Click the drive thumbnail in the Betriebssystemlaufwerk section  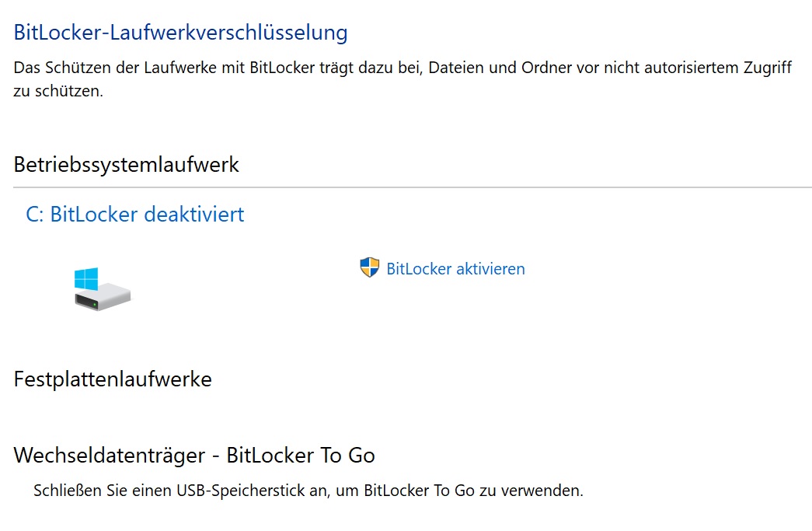(x=101, y=289)
